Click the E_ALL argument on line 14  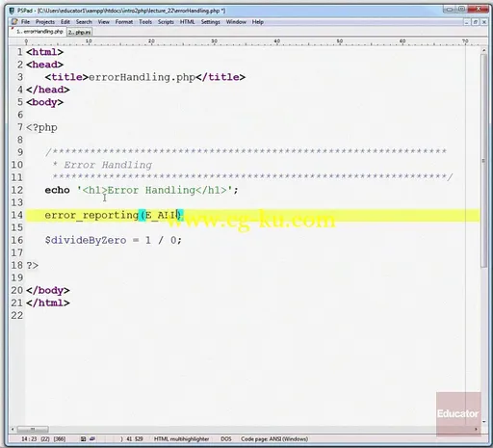point(161,215)
